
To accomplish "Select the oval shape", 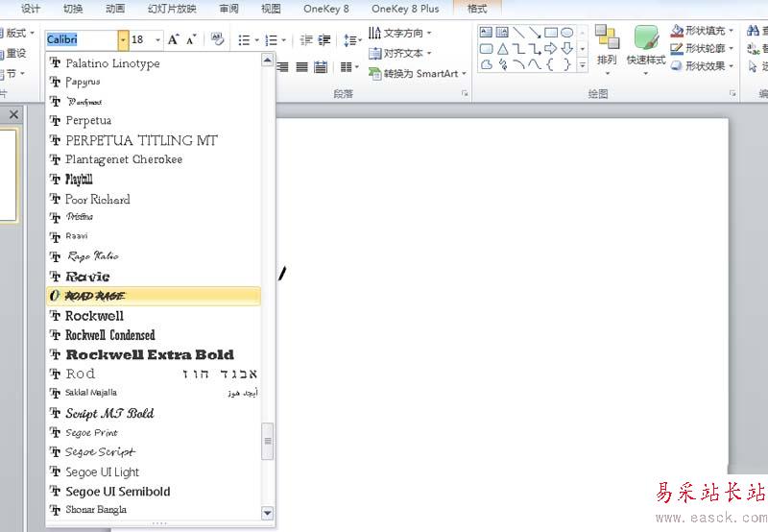I will 567,33.
